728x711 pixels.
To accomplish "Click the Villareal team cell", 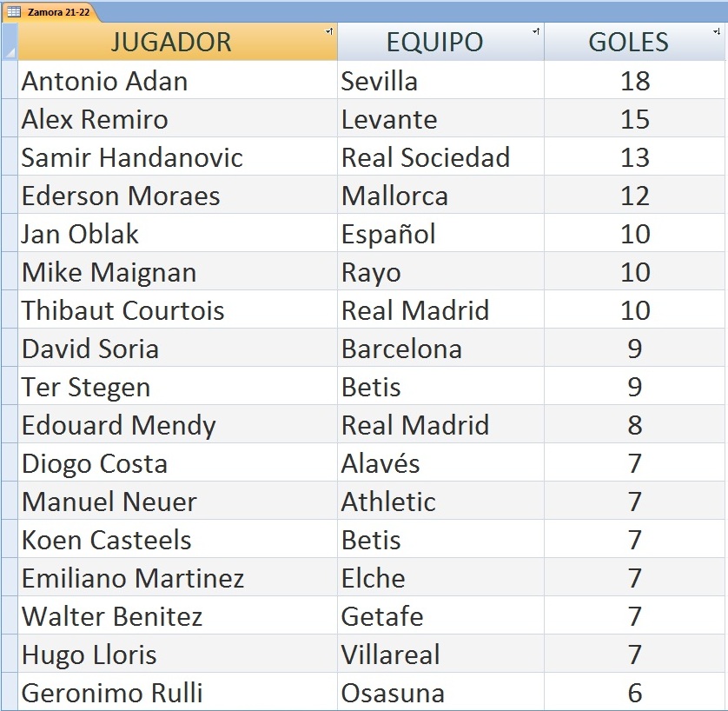I will point(440,654).
